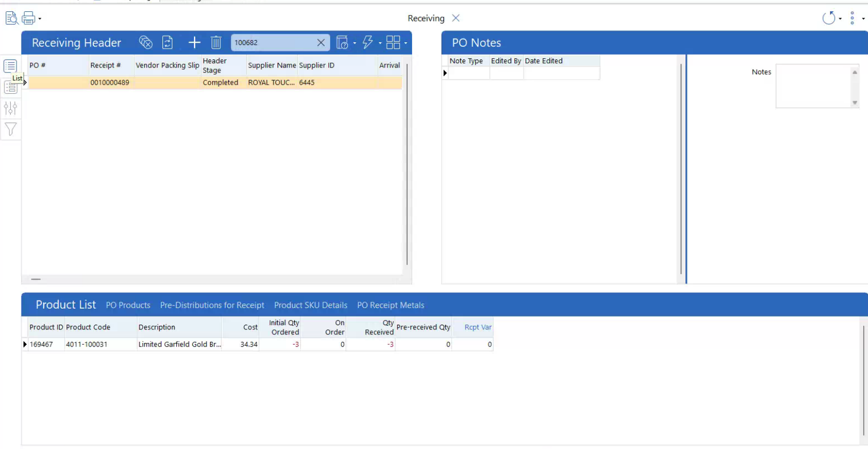Click supplier ID 6445 cell
This screenshot has height=449, width=868.
pyautogui.click(x=338, y=83)
